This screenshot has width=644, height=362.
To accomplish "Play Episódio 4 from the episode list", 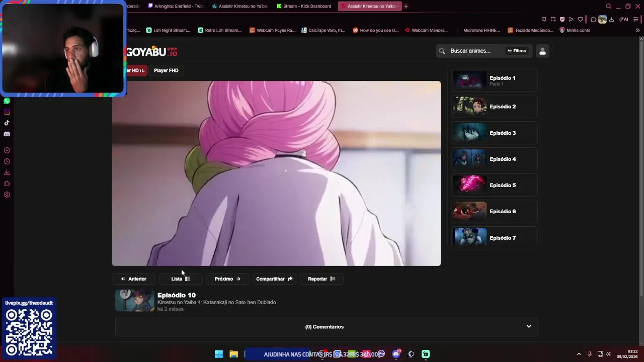I will coord(494,159).
